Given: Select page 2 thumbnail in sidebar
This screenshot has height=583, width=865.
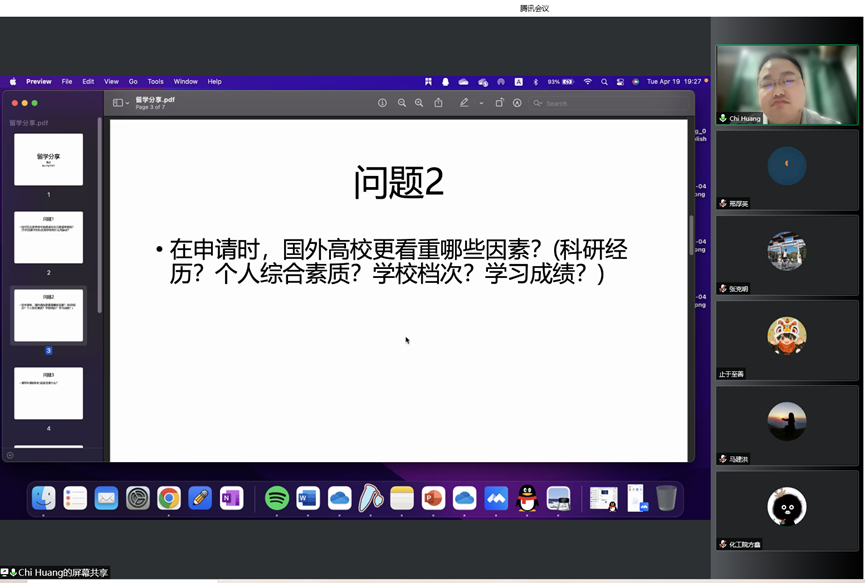Looking at the screenshot, I should pos(48,237).
